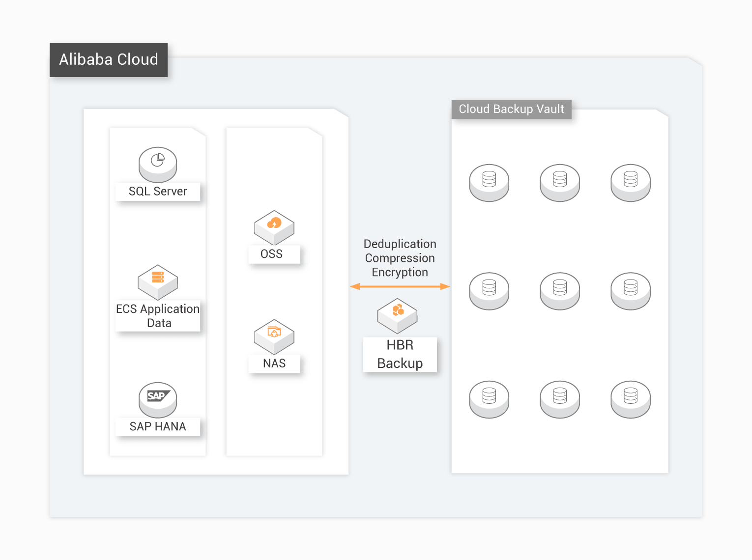Select the center vault database icon

pos(560,291)
